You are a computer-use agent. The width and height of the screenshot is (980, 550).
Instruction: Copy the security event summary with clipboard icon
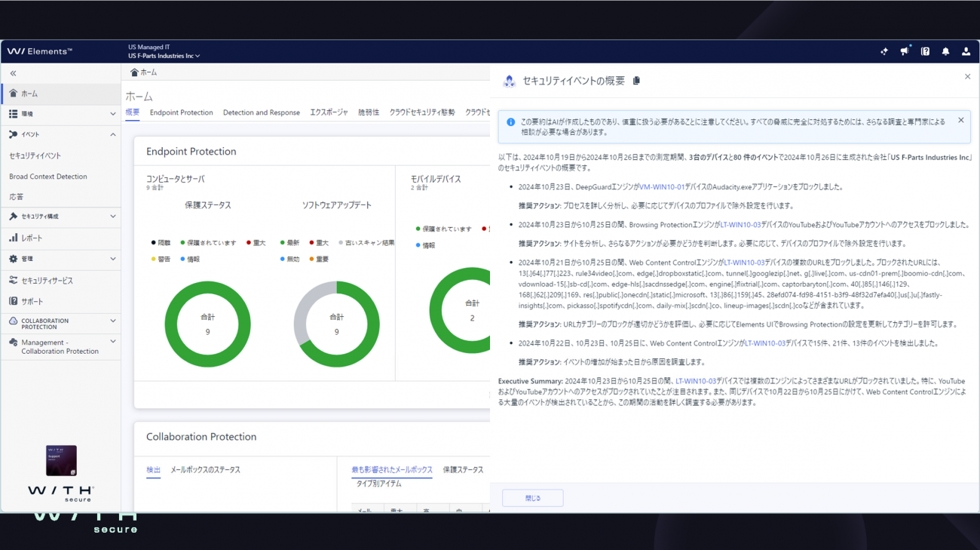(637, 81)
